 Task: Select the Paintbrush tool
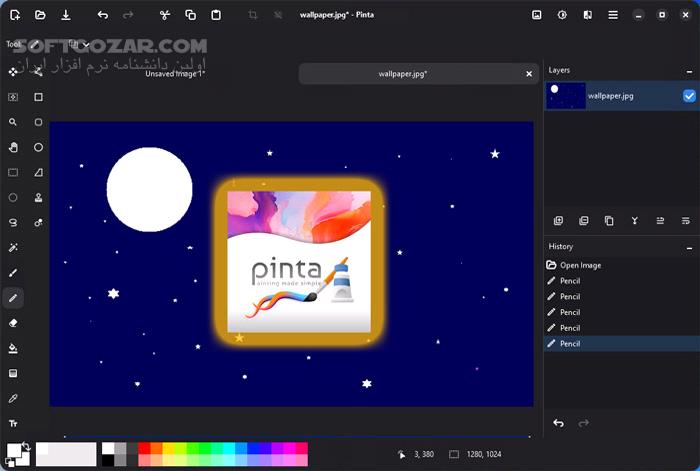[13, 273]
